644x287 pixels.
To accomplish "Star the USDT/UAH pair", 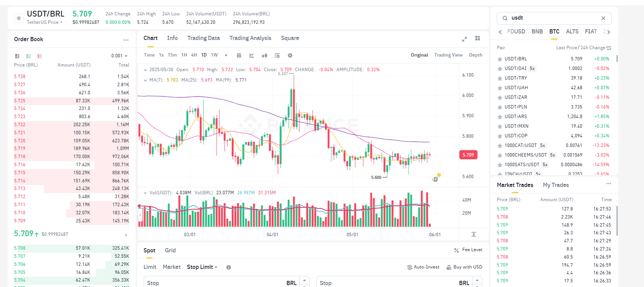I will coord(500,88).
